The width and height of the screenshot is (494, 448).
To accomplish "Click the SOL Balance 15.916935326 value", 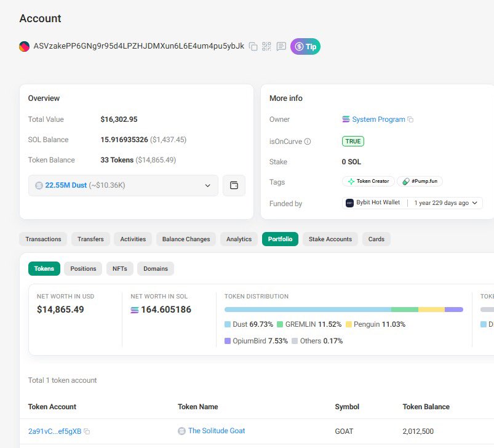I will [124, 140].
